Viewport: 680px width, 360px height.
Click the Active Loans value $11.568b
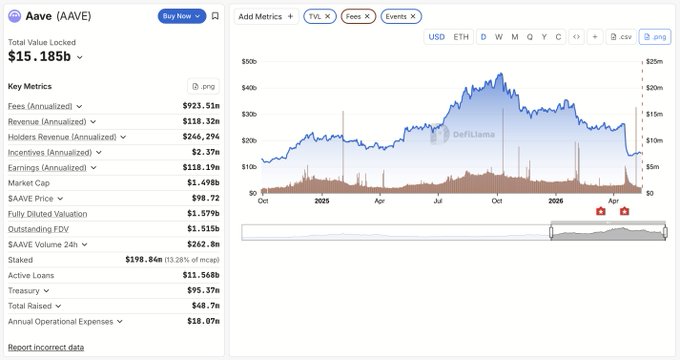coord(201,275)
